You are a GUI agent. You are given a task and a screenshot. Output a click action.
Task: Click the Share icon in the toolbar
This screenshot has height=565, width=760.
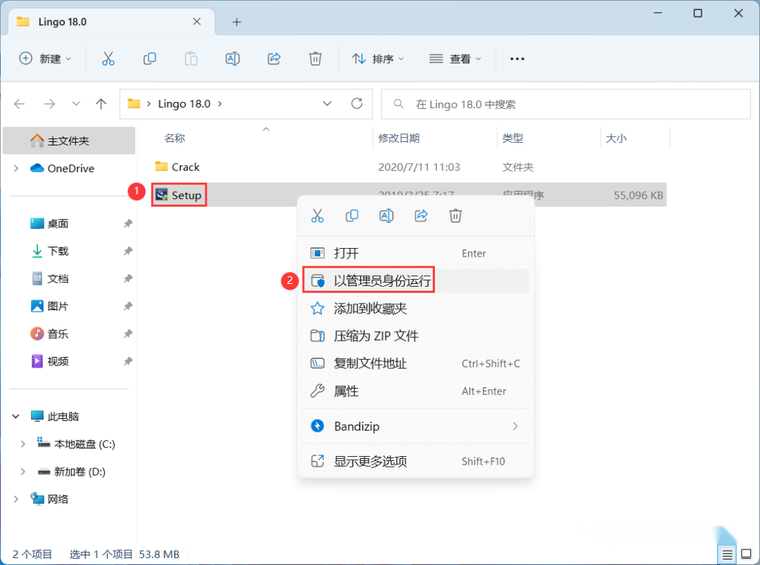(274, 59)
